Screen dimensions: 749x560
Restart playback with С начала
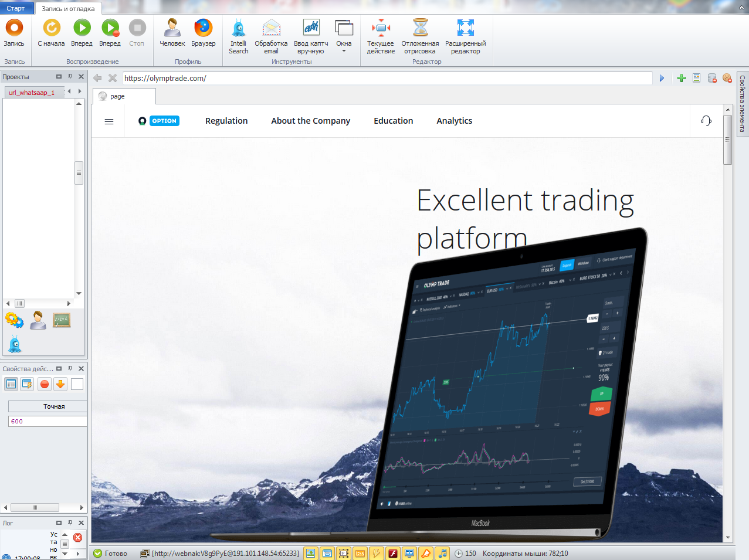coord(51,33)
